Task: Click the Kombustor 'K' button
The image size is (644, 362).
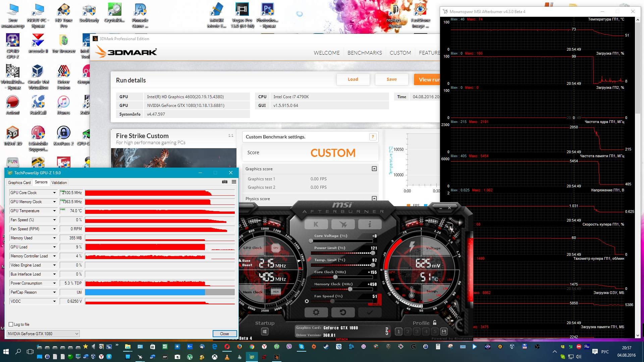Action: (x=316, y=224)
